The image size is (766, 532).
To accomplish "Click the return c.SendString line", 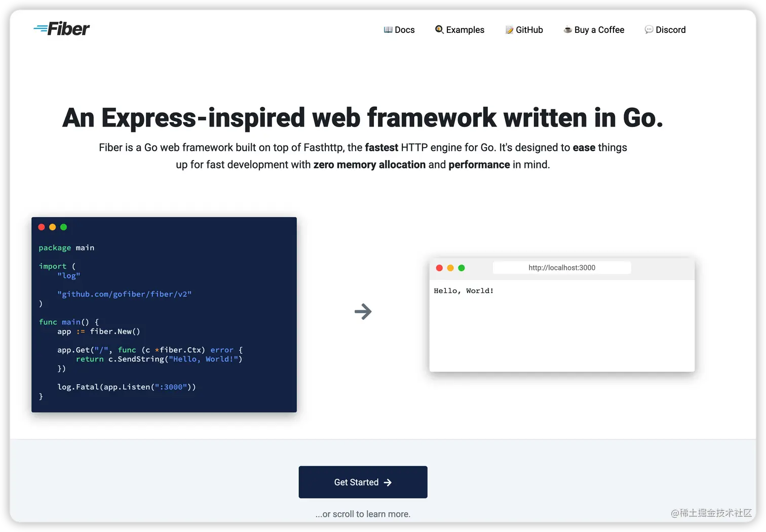I will pos(159,359).
